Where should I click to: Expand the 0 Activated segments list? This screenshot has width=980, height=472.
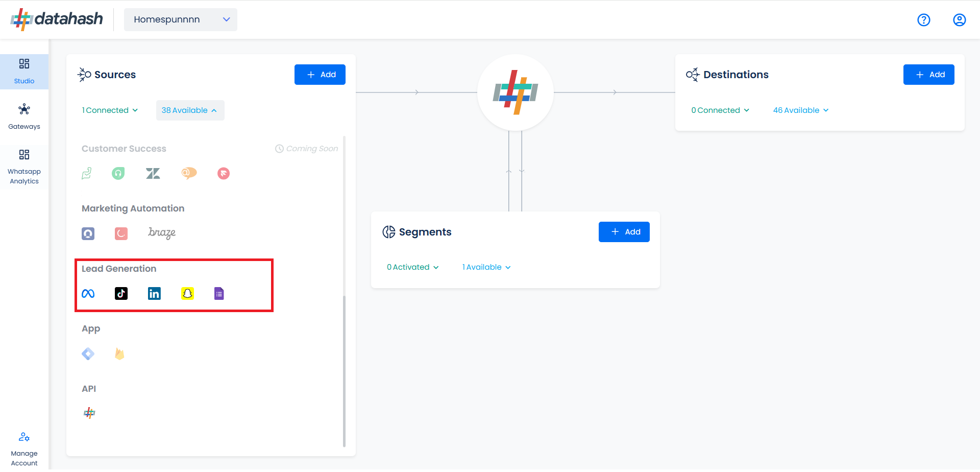(x=413, y=267)
